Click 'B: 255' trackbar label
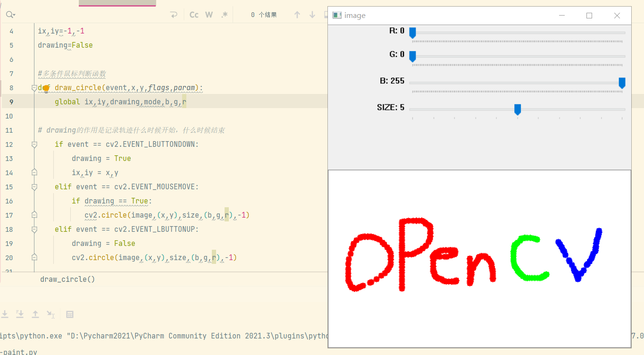Screen dimensions: 644x355 coord(392,81)
